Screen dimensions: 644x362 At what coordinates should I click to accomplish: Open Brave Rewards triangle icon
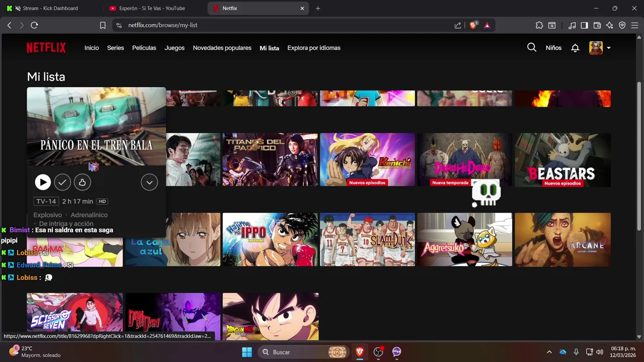point(487,25)
